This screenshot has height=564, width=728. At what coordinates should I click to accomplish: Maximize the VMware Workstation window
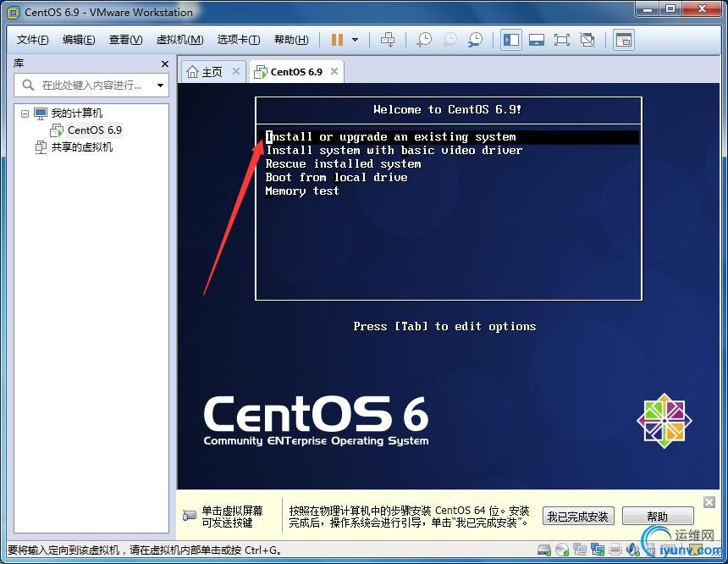(670, 8)
